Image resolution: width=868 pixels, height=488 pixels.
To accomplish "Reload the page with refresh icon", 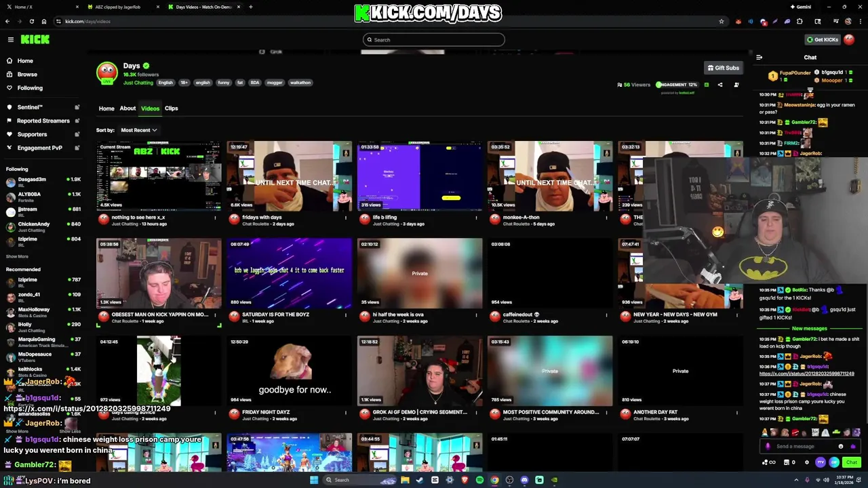I will coord(32,22).
